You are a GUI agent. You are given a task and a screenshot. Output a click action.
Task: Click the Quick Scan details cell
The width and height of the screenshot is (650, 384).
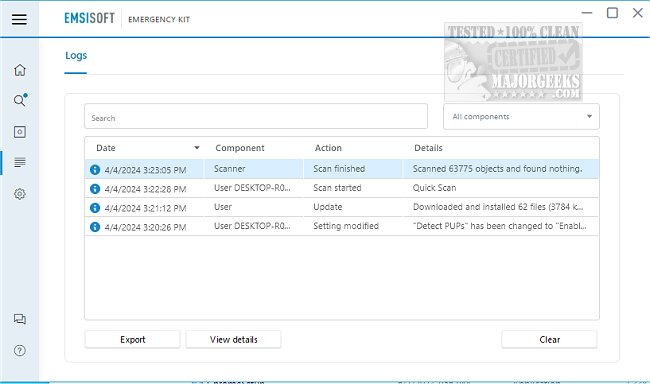click(x=434, y=188)
